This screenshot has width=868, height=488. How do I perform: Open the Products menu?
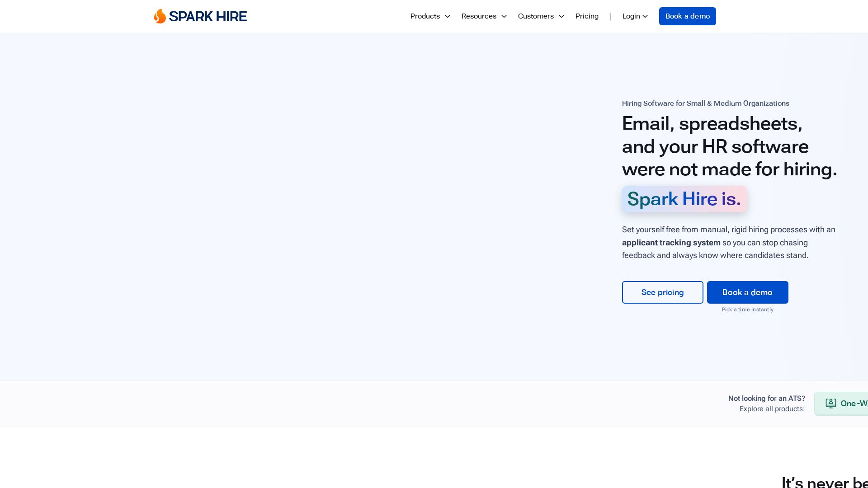tap(425, 16)
